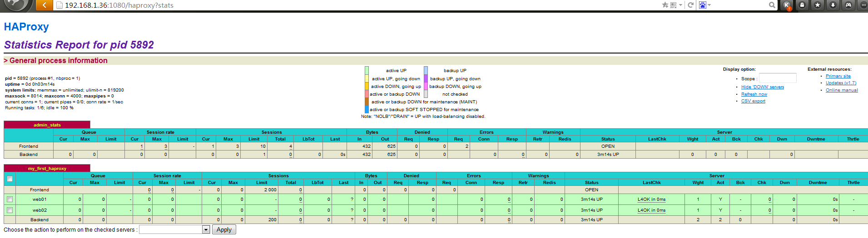This screenshot has width=868, height=238.
Task: Open the Updates (v1.7) link
Action: point(841,83)
